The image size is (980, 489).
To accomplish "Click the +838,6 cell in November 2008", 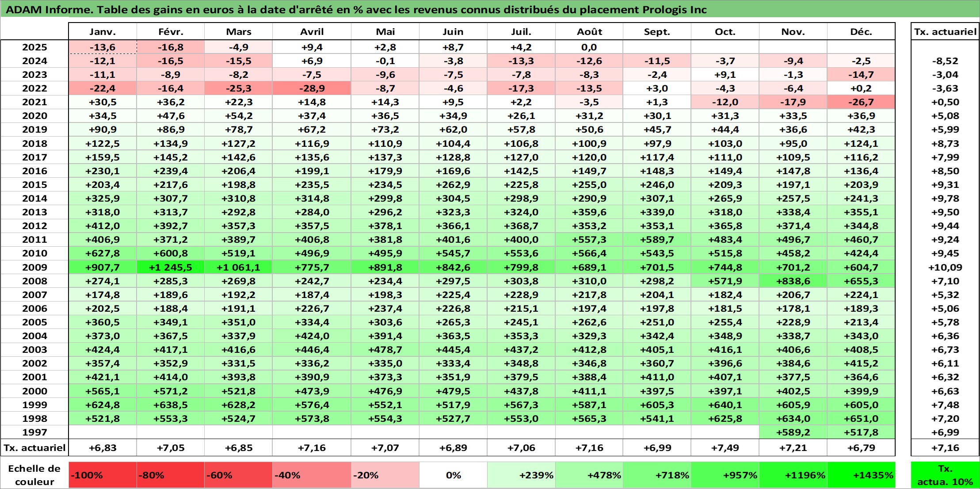I will pyautogui.click(x=793, y=281).
